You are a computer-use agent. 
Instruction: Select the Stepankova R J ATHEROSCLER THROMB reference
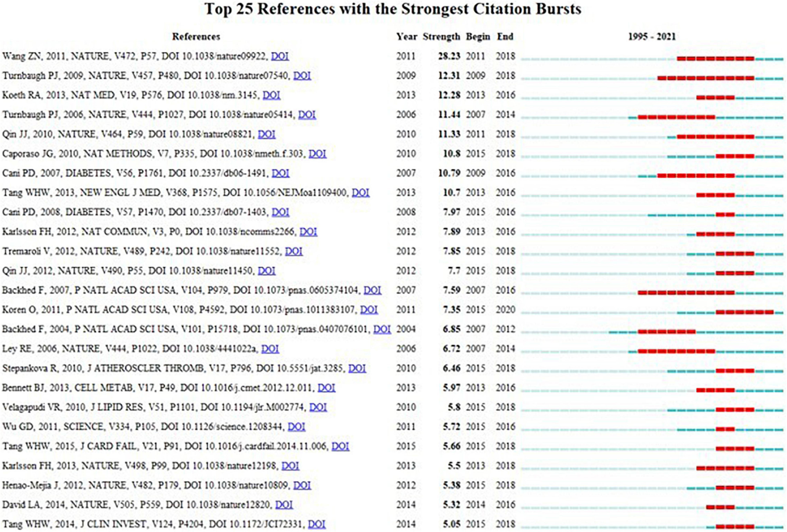pos(174,368)
